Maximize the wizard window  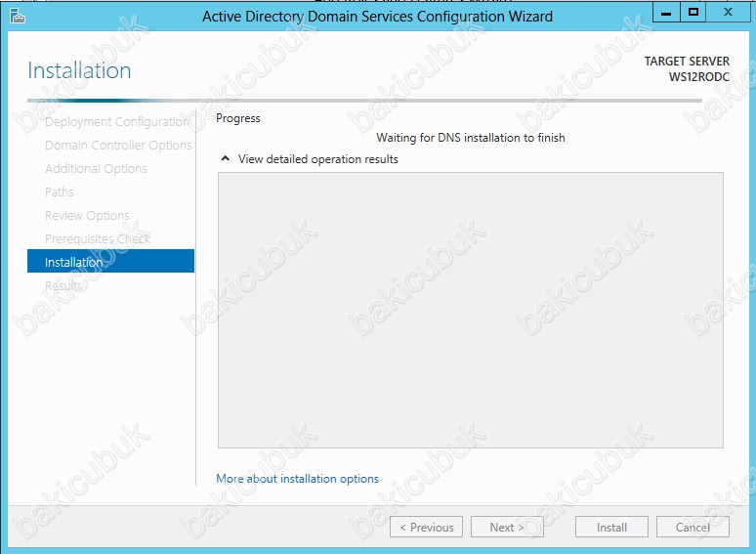(x=693, y=12)
